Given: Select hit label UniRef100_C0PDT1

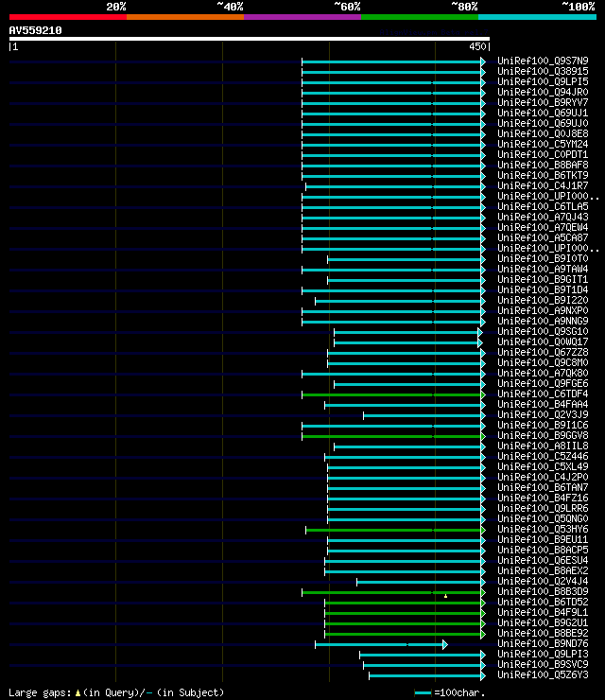Looking at the screenshot, I should (x=543, y=154).
